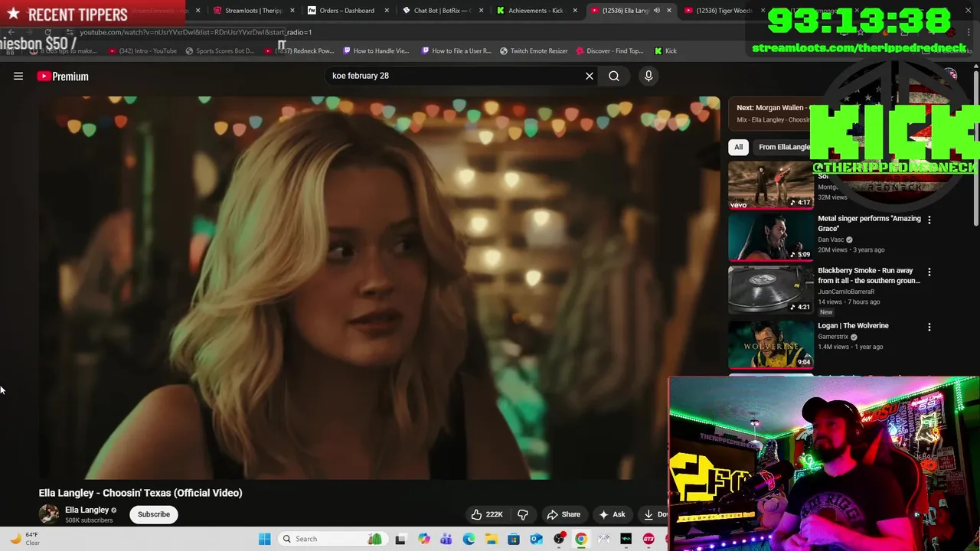Share the Ella Langley video
The height and width of the screenshot is (551, 980).
[x=563, y=514]
